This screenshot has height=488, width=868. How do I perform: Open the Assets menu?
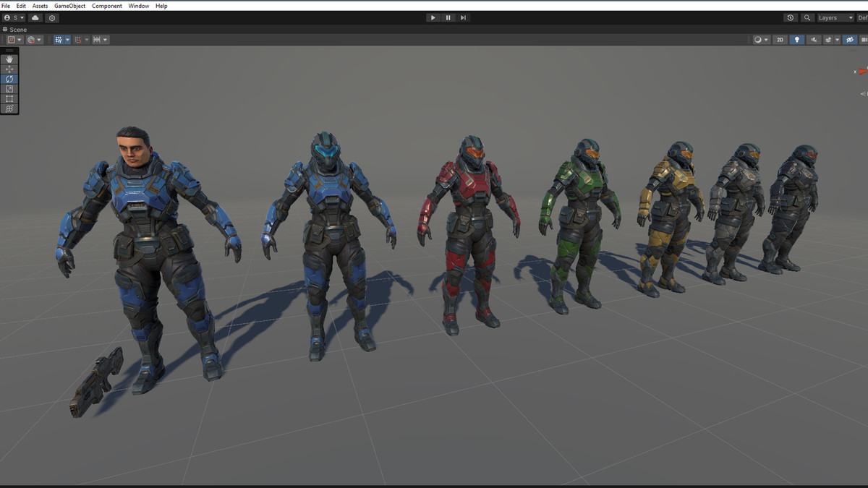coord(40,6)
